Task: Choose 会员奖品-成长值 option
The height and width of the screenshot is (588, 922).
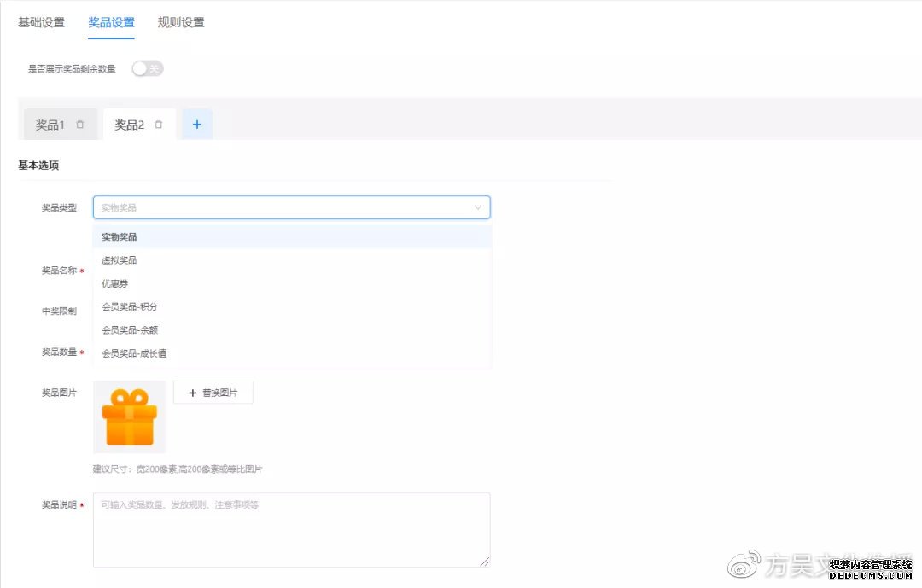Action: coord(292,352)
